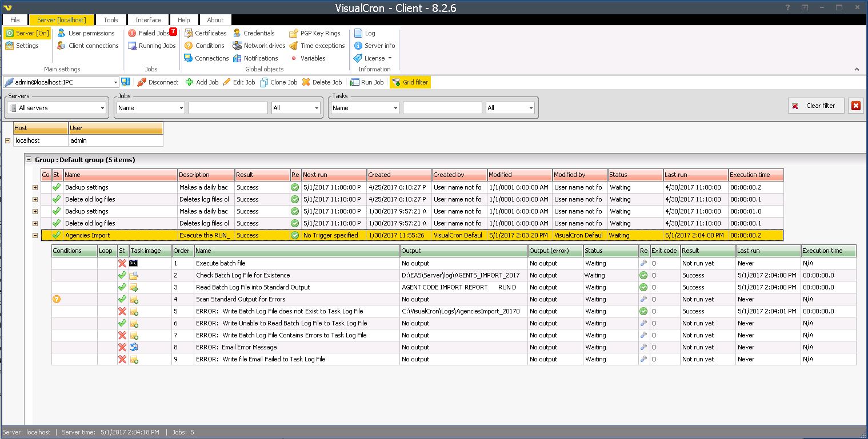Open the License dropdown menu
Screen dimensions: 868x439
(x=375, y=58)
